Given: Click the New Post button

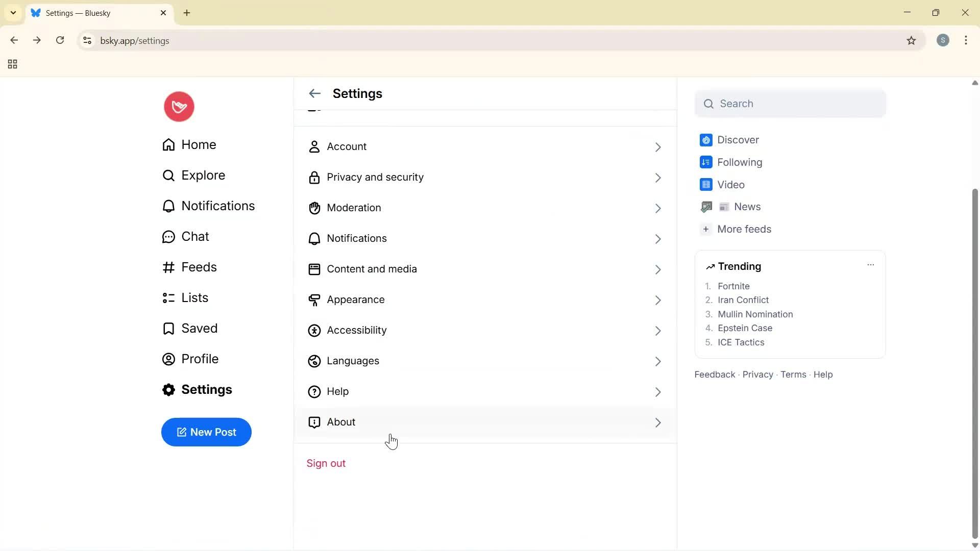Looking at the screenshot, I should (x=206, y=432).
